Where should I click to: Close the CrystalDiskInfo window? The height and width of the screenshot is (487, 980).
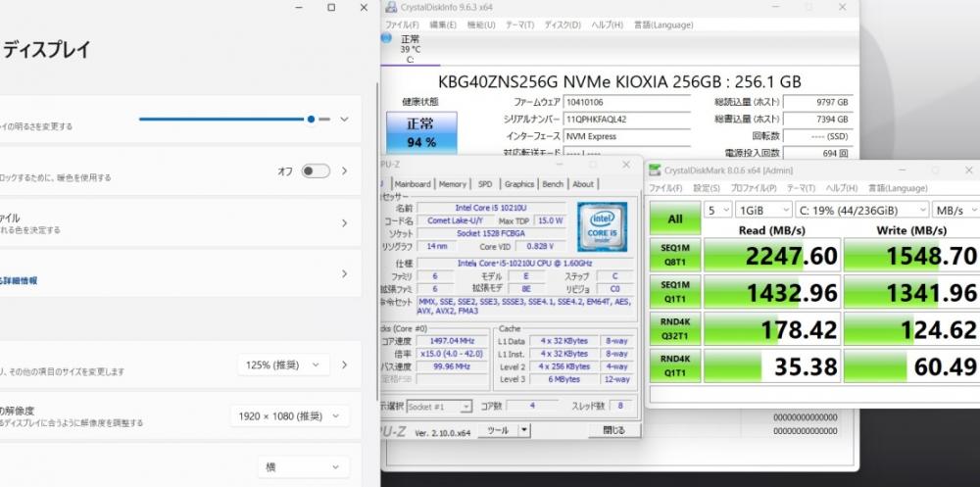(842, 7)
